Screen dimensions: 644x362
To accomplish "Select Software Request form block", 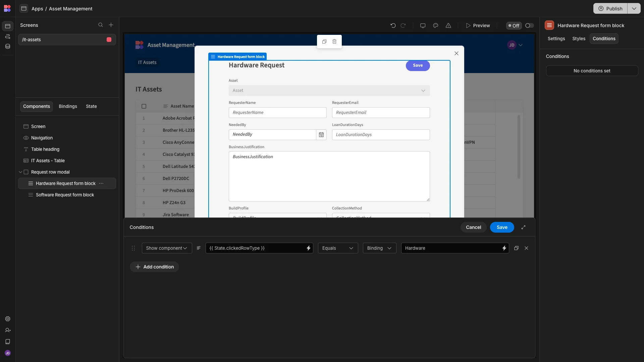I will click(67, 195).
